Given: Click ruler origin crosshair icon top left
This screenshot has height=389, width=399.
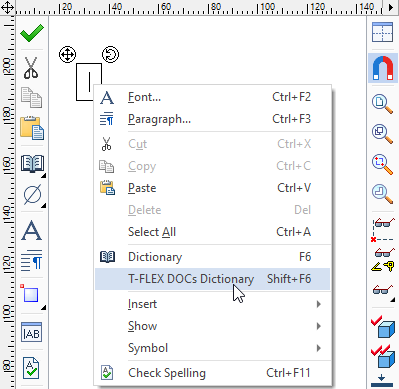Looking at the screenshot, I should click(7, 7).
